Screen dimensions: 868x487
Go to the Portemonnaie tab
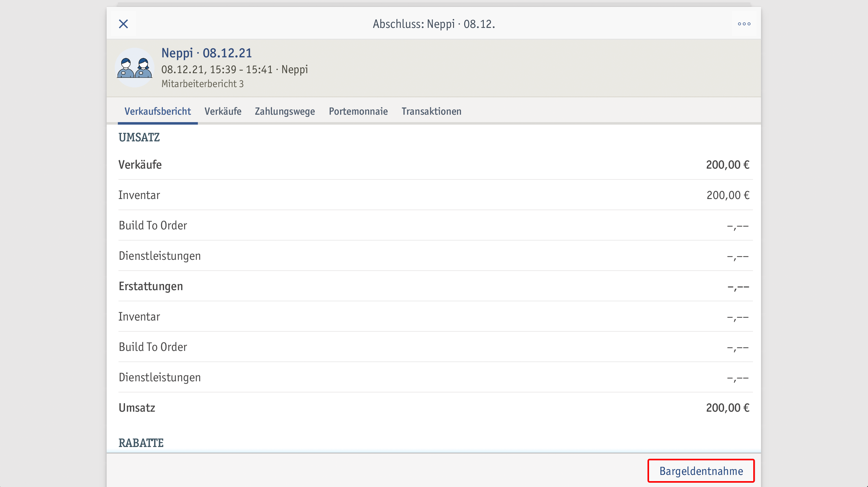[358, 112]
